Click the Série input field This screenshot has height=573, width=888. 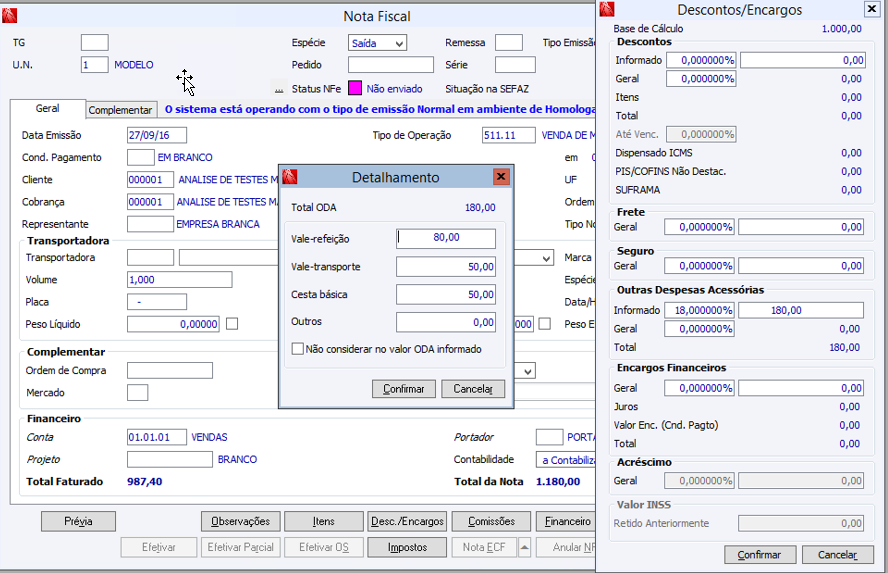(515, 65)
